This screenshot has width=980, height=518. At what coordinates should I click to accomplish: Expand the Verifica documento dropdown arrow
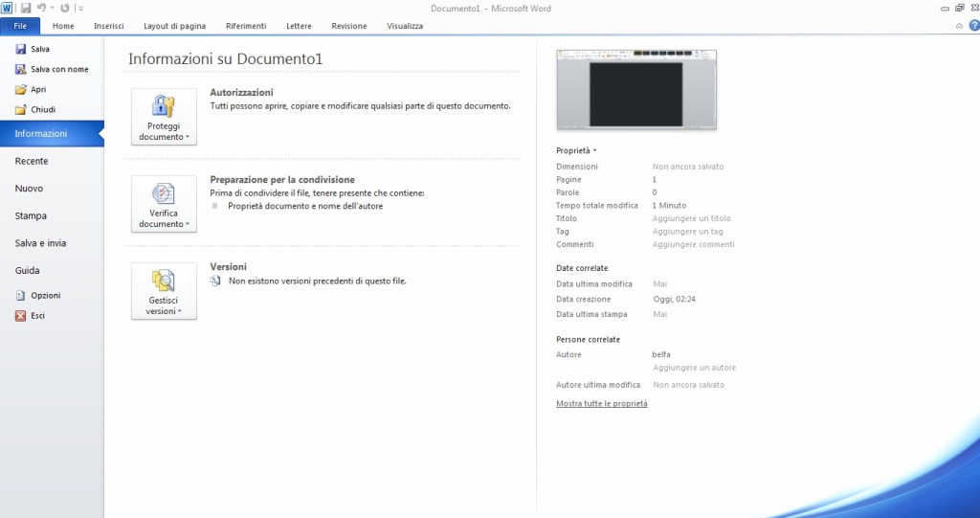pos(187,224)
